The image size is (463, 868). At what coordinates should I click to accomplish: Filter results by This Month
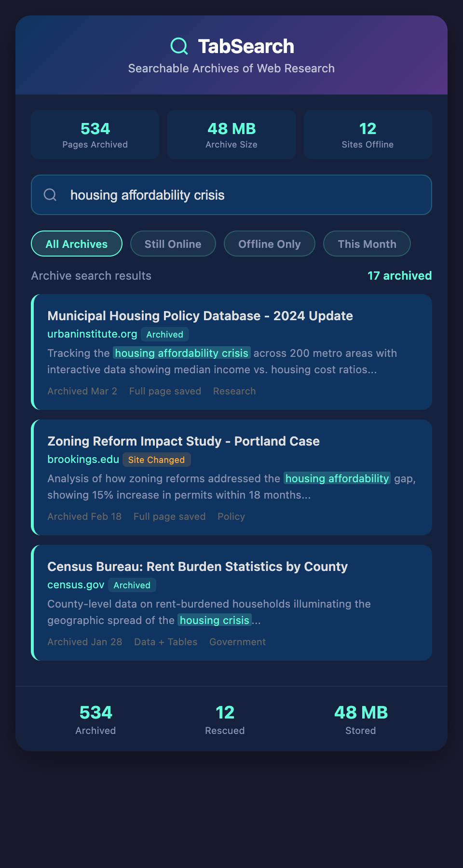(x=367, y=244)
